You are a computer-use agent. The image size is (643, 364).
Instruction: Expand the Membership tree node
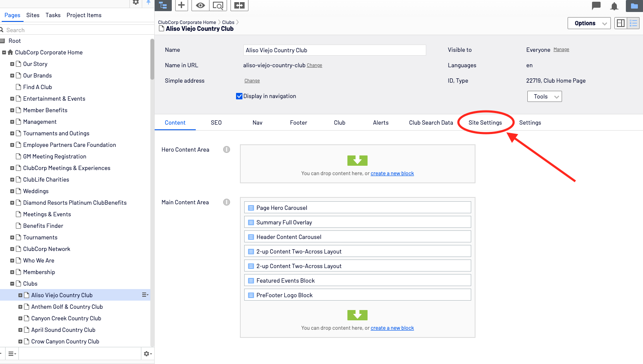point(12,272)
